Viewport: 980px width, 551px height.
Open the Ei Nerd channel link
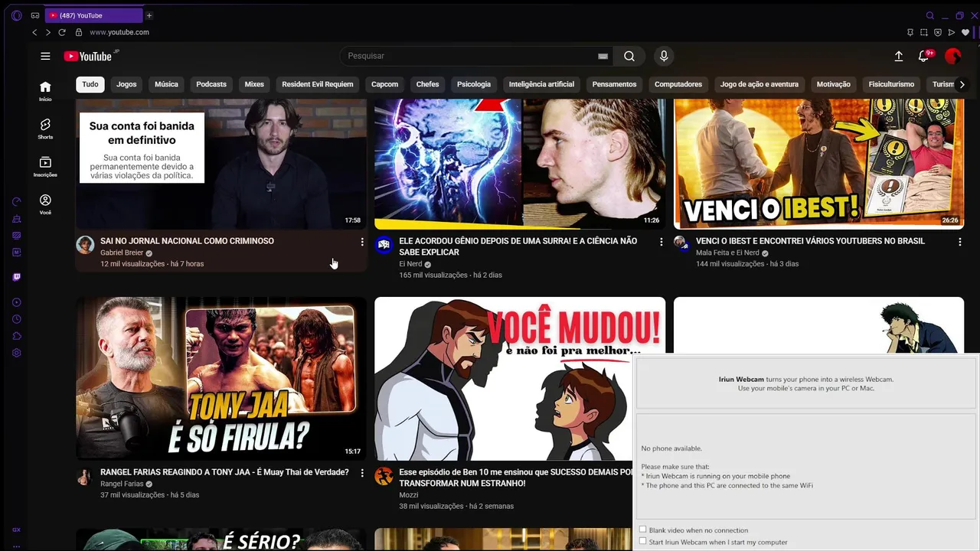[x=410, y=264]
